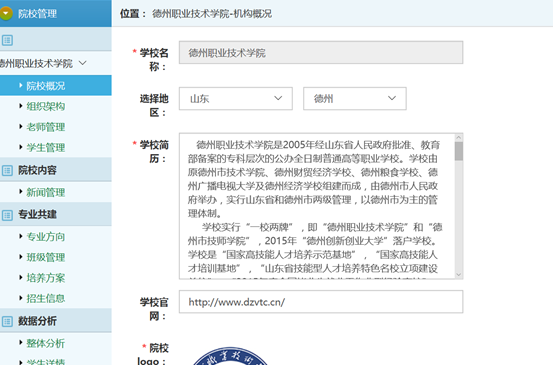Screen dimensions: 553x365
Task: Open the 学生管理 page
Action: pos(45,147)
